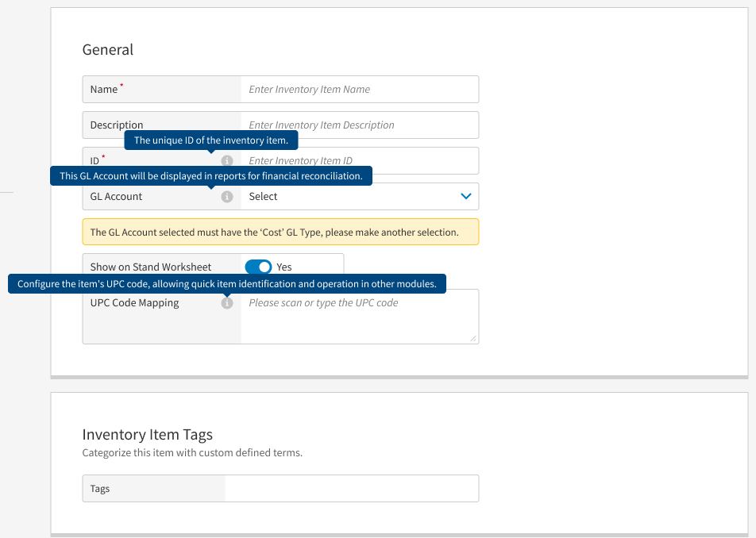
Task: Click the blue chevron on the GL Account selector
Action: click(x=465, y=196)
